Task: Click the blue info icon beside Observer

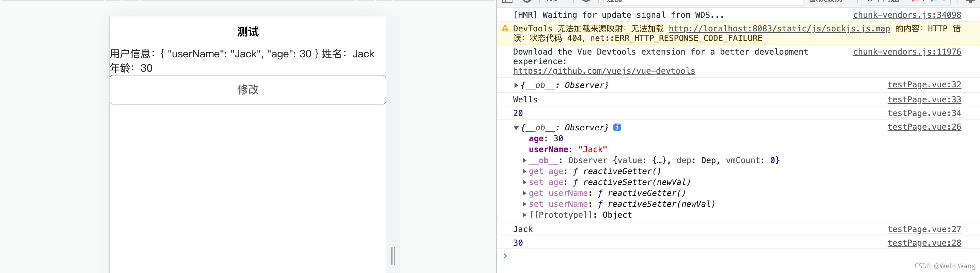Action: pos(617,127)
